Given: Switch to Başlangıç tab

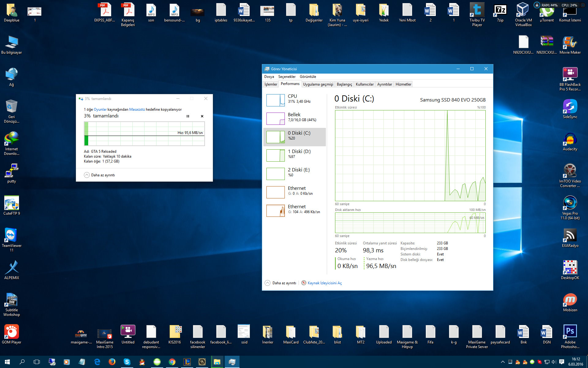Looking at the screenshot, I should [x=344, y=84].
